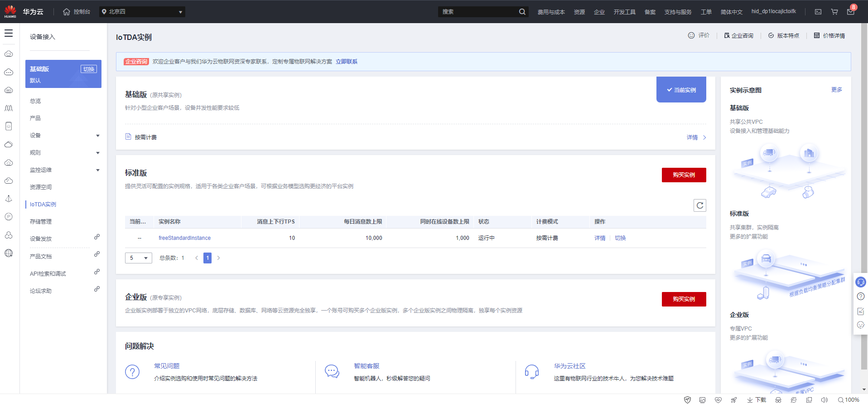Open 简体中文 language menu
The width and height of the screenshot is (868, 404).
click(x=732, y=12)
